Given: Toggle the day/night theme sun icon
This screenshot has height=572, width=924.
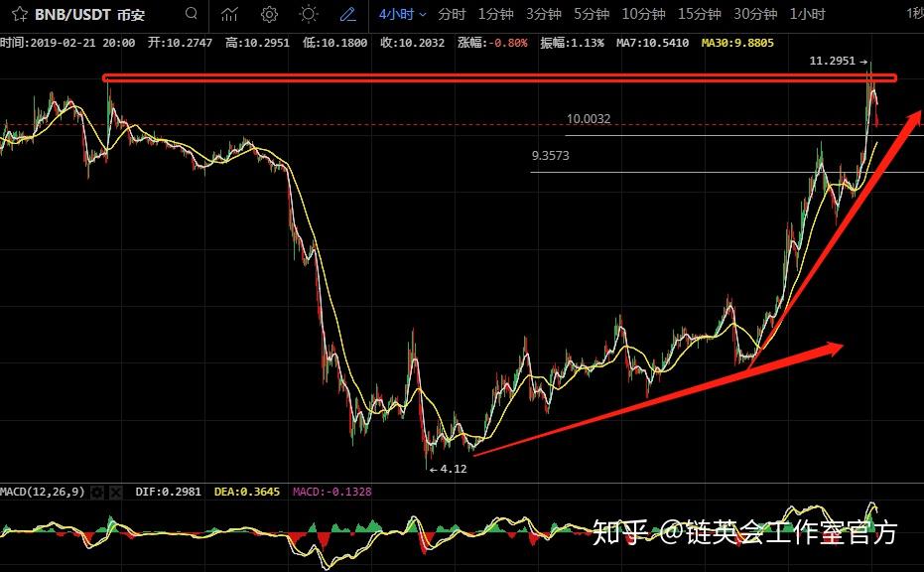Looking at the screenshot, I should pos(307,14).
